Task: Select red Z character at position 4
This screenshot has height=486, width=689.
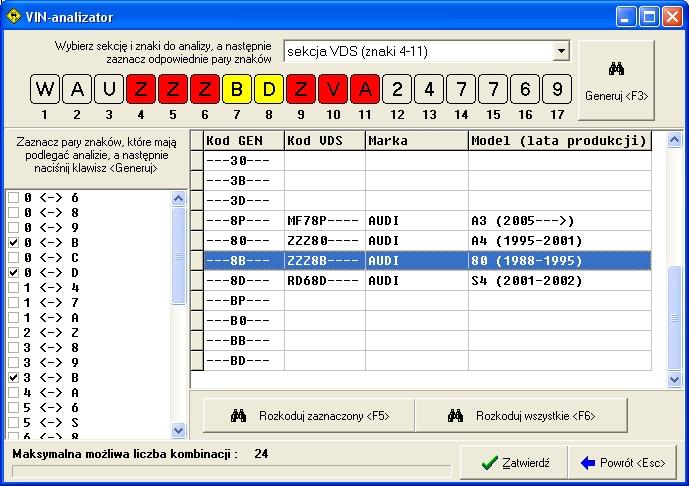Action: tap(141, 89)
